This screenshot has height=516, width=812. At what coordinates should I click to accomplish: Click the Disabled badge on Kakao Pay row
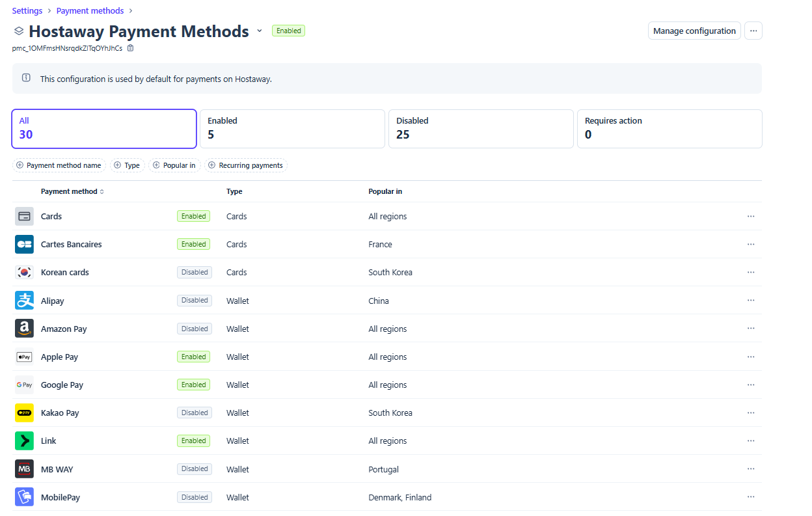tap(195, 413)
